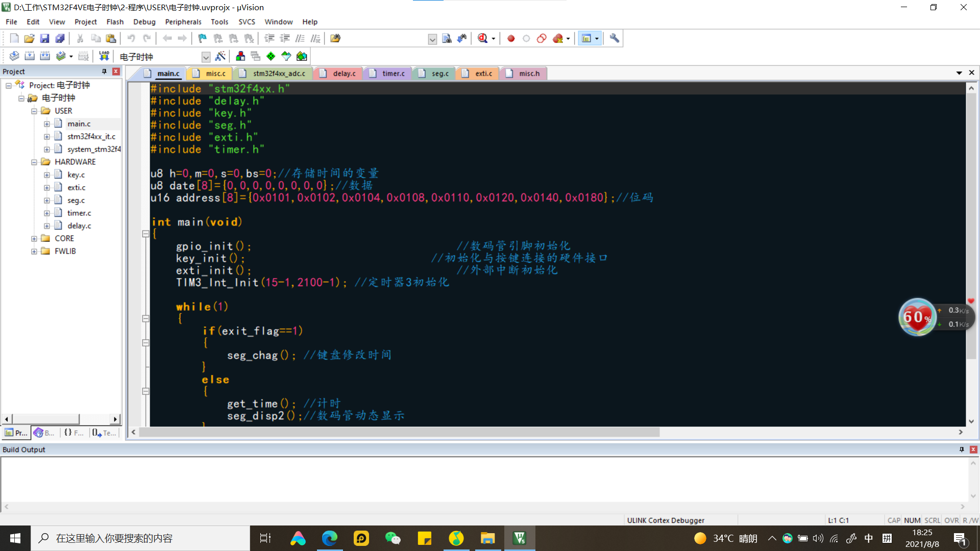Indent selected lines icon
This screenshot has width=980, height=551.
pyautogui.click(x=269, y=38)
